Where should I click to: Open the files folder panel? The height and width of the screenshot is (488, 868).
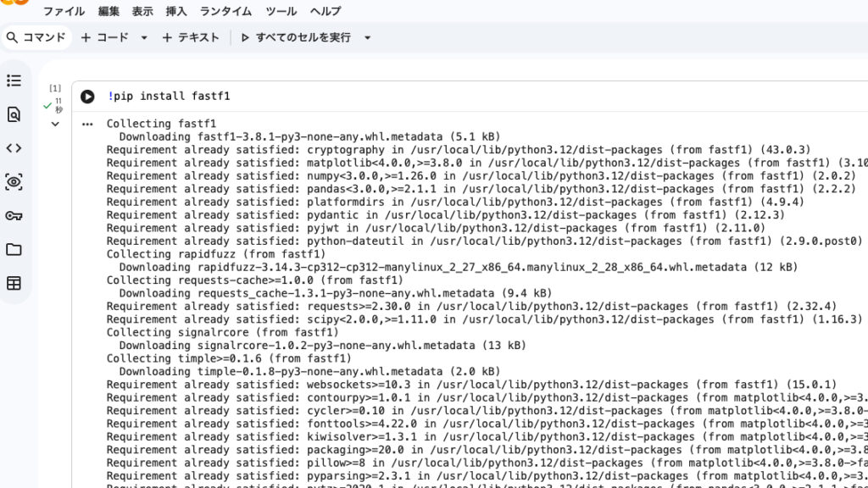(14, 250)
